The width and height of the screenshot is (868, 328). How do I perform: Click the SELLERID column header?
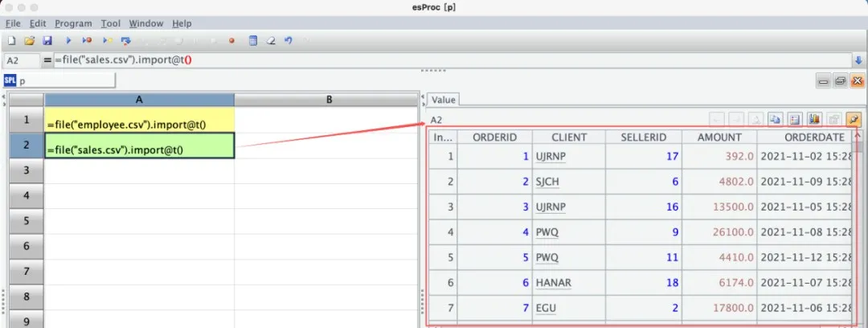click(644, 137)
